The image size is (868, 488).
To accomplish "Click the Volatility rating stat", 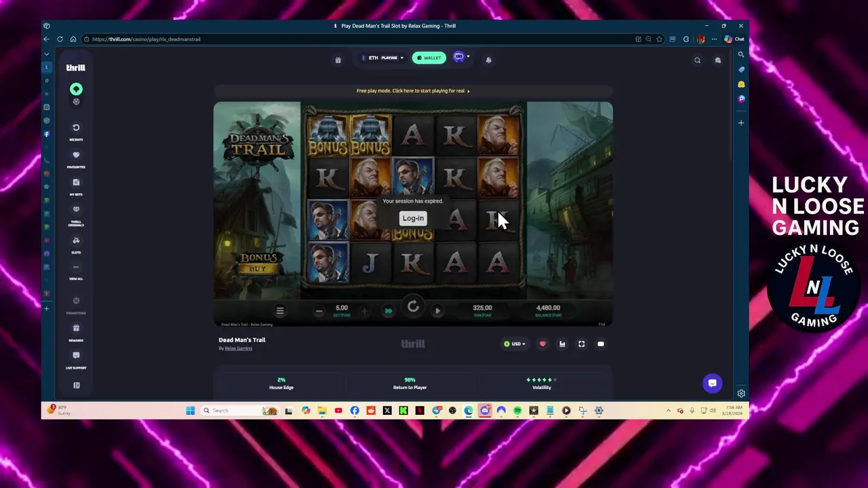I will tap(542, 384).
